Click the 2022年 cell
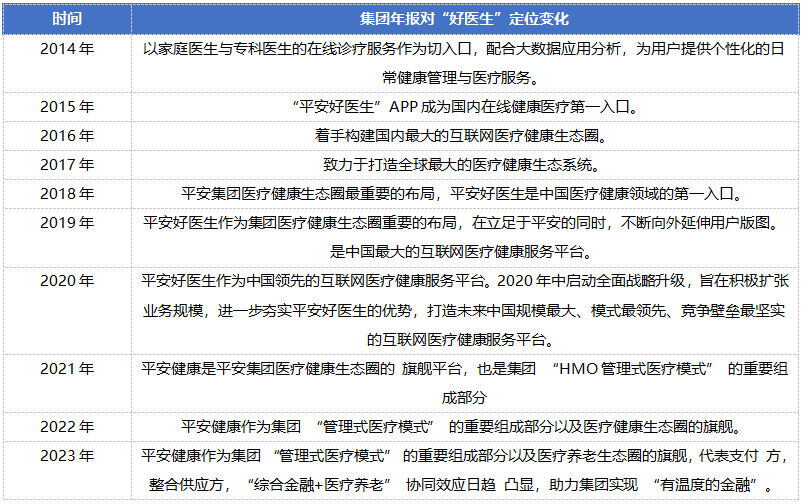Viewport: 803px width, 504px height. [x=67, y=427]
